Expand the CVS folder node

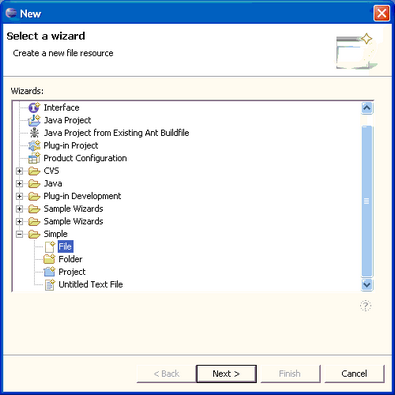[19, 171]
